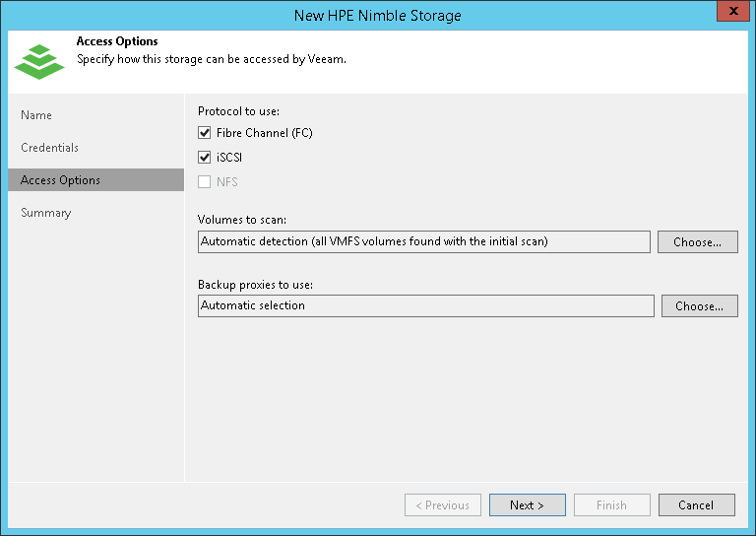Enable the Fibre Channel (FC) checkbox
Viewport: 756px width, 536px height.
pos(205,133)
